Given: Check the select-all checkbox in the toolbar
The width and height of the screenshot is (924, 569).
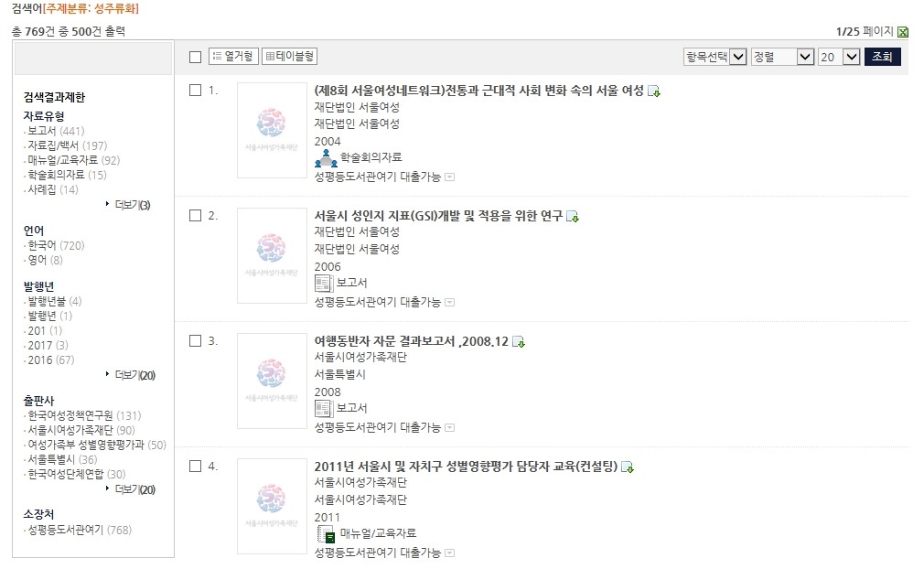Looking at the screenshot, I should (x=195, y=57).
